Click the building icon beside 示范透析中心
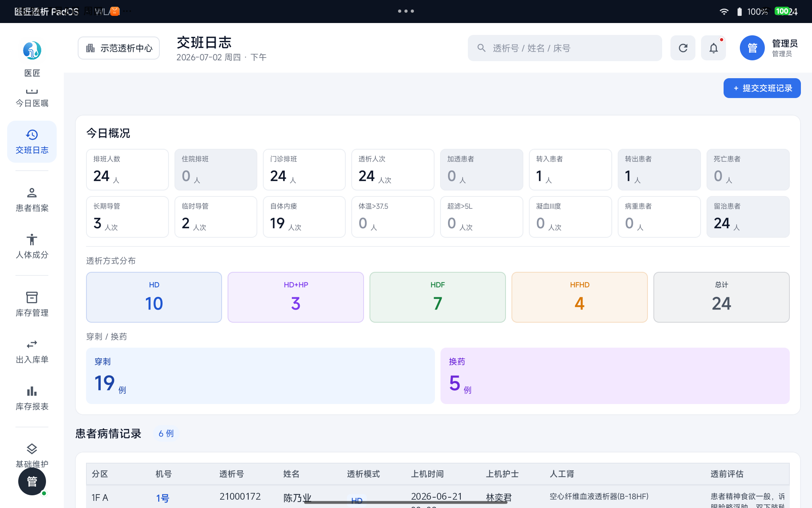The image size is (812, 508). (x=90, y=48)
